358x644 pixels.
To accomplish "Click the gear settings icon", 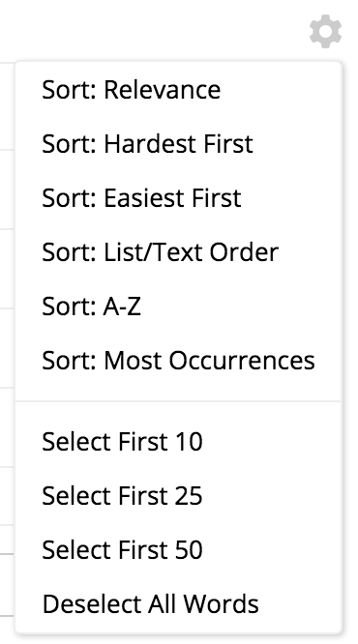I will 325,31.
